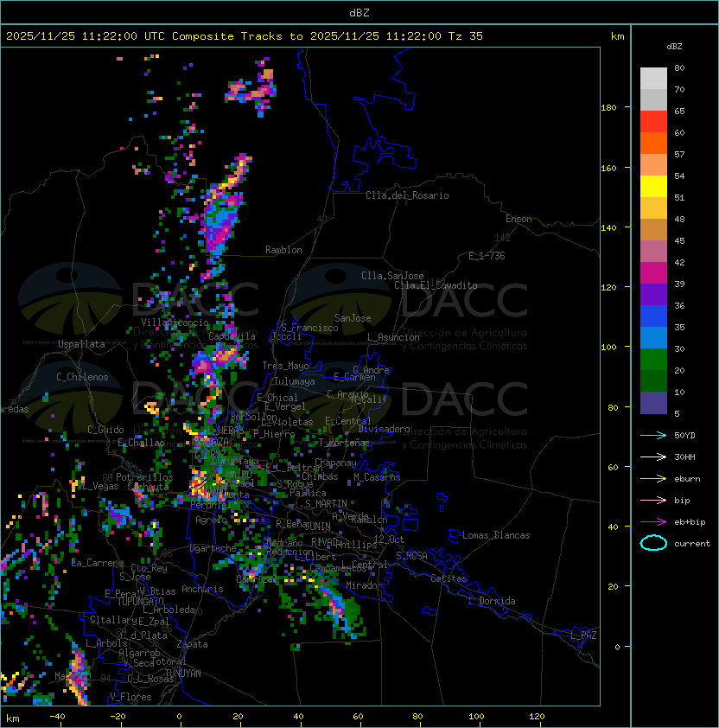Click the 'Encon' map label

click(x=519, y=219)
